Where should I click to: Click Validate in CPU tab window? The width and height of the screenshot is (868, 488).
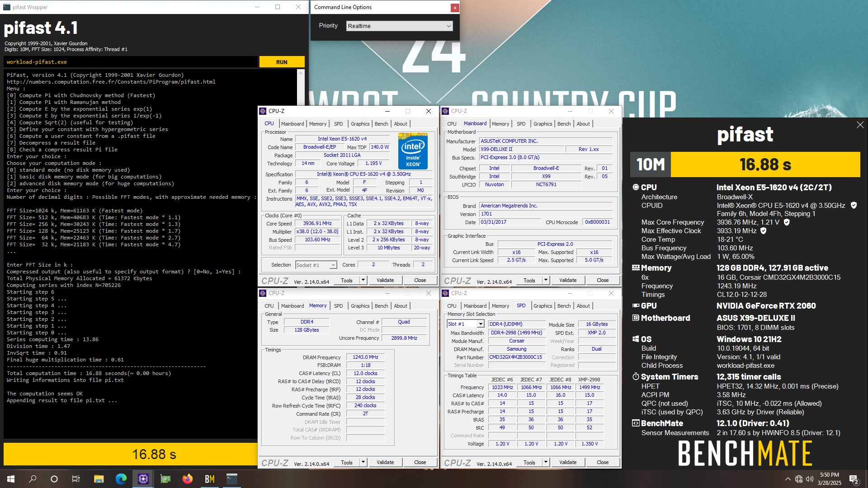(x=385, y=280)
